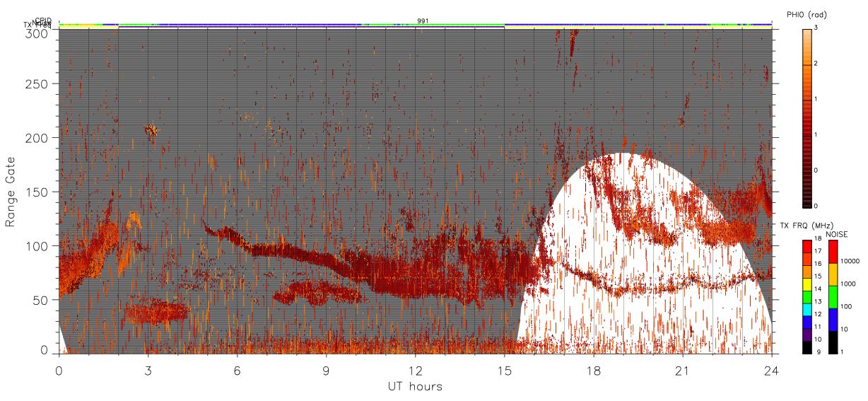
Task: Click the y-axis tick label 100
Action: pos(37,246)
